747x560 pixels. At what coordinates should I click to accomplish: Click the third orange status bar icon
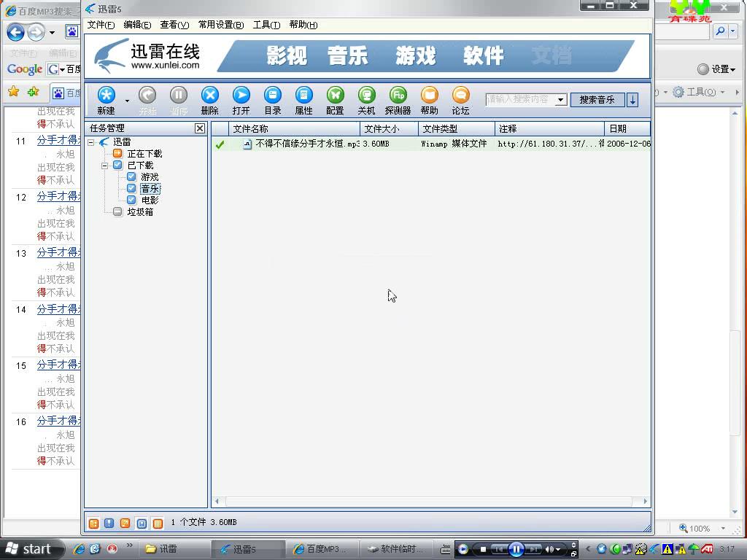point(125,524)
